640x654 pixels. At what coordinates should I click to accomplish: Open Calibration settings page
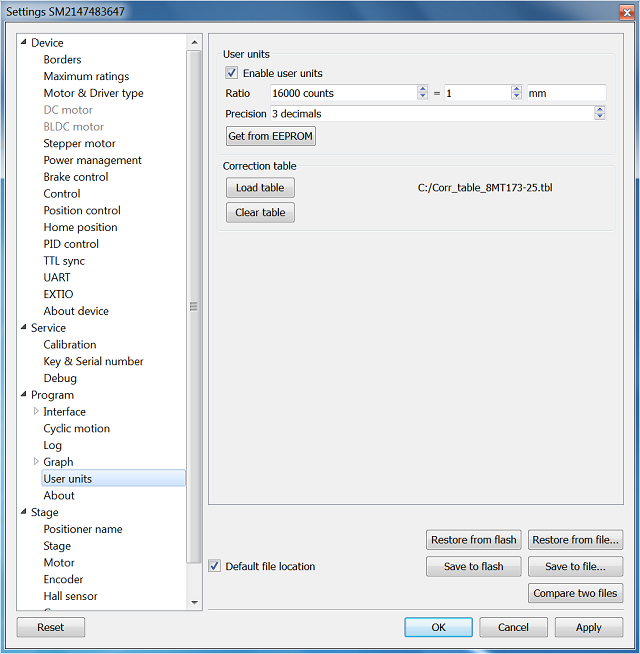pyautogui.click(x=70, y=344)
